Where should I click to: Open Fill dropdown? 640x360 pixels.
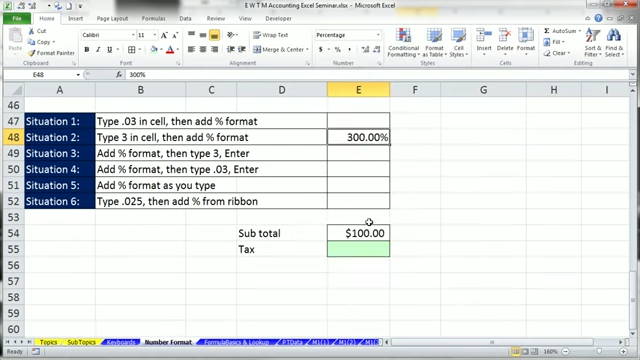pyautogui.click(x=554, y=42)
